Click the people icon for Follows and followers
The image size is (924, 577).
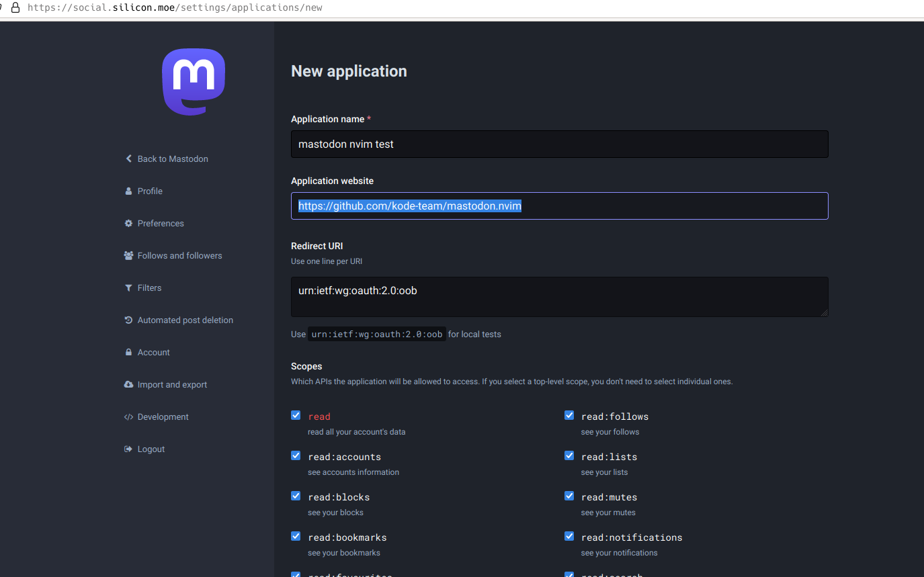[x=129, y=255]
